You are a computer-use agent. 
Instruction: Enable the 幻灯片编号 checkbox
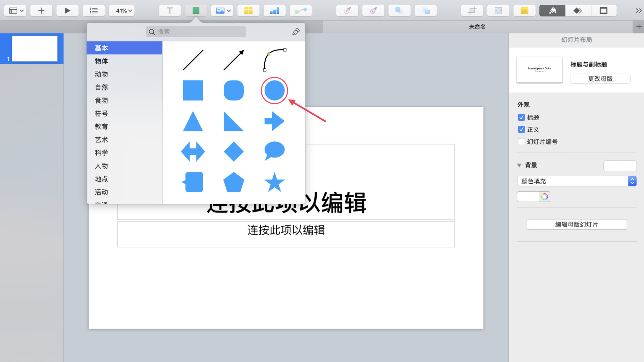522,141
